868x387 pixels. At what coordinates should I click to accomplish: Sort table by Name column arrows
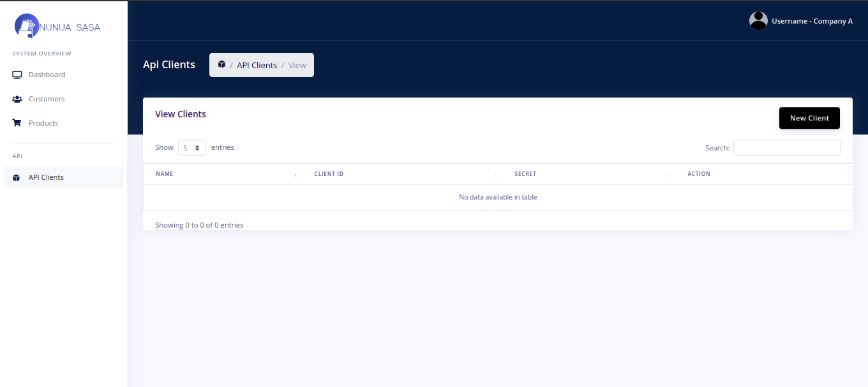(296, 175)
